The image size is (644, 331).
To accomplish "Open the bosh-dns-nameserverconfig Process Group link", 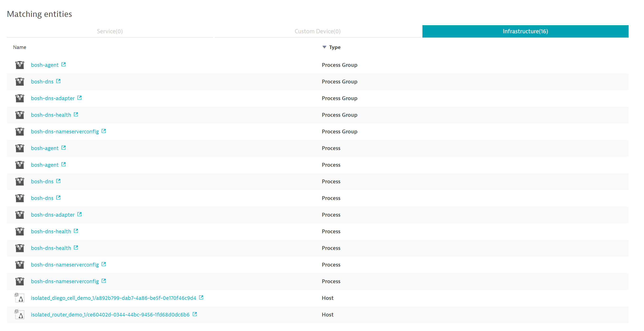I will coord(65,132).
